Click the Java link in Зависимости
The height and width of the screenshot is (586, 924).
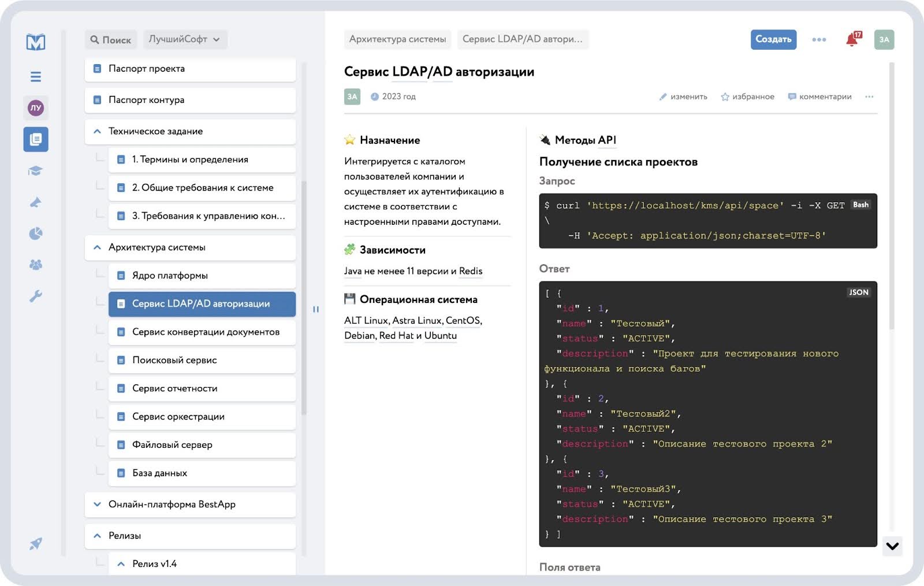pyautogui.click(x=353, y=271)
